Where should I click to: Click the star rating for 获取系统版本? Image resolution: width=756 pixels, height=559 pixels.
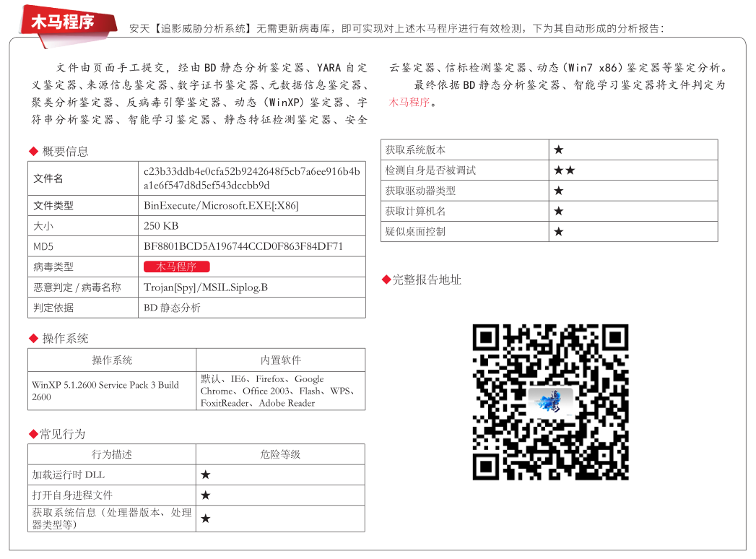point(559,150)
